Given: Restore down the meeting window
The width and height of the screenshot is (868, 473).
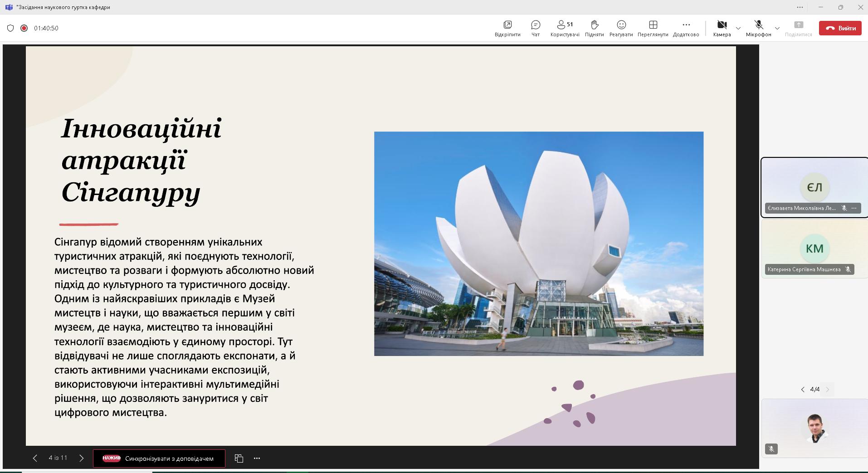Looking at the screenshot, I should coord(840,7).
